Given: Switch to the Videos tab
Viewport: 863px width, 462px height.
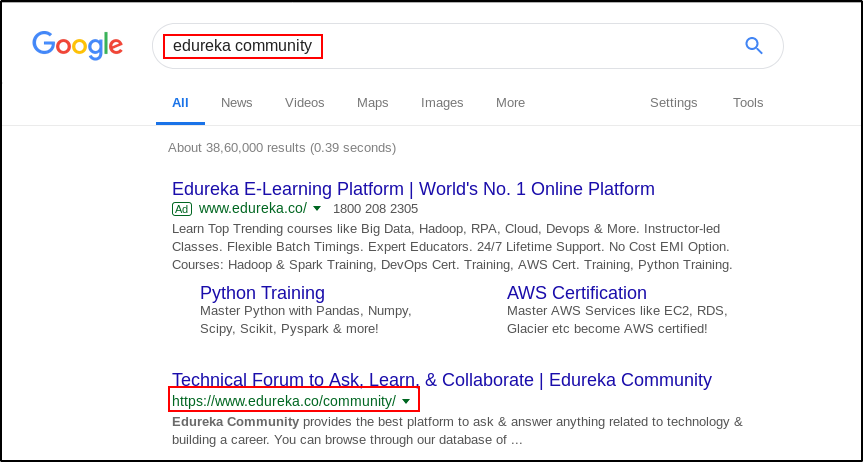Looking at the screenshot, I should (304, 102).
